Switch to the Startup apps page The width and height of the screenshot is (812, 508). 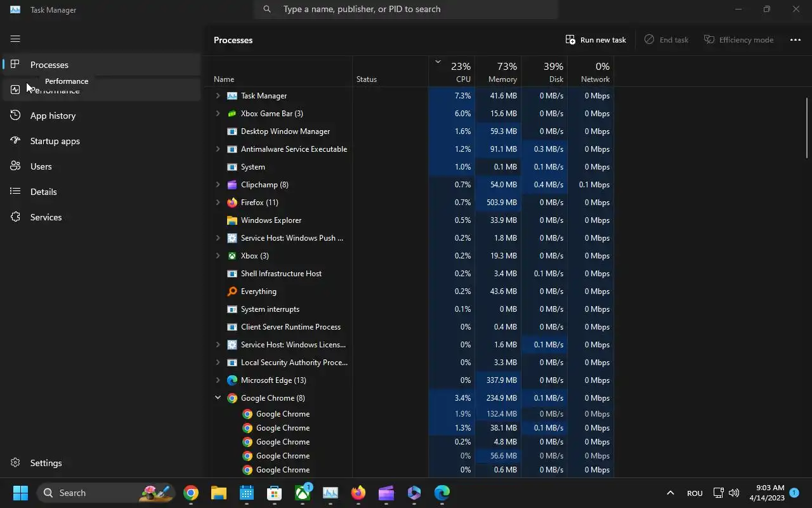(101, 141)
